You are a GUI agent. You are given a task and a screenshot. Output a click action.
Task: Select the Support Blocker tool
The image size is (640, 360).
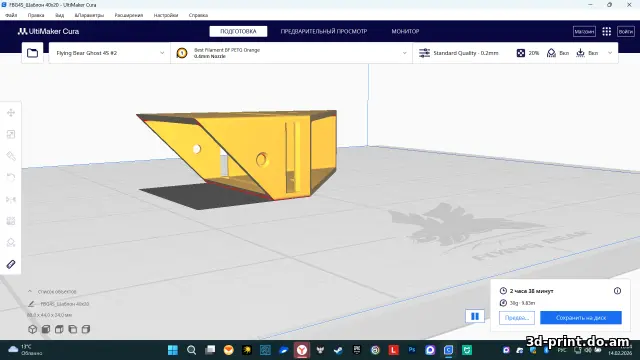(11, 242)
